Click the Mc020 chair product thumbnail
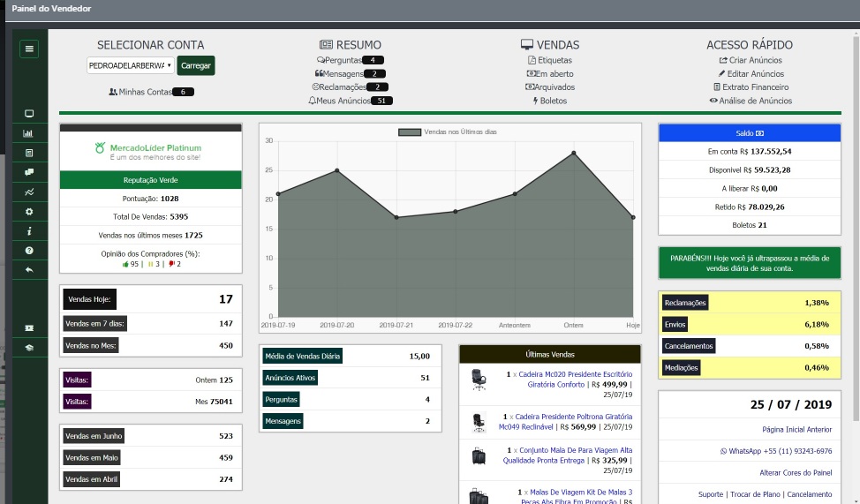The width and height of the screenshot is (860, 504). point(479,380)
